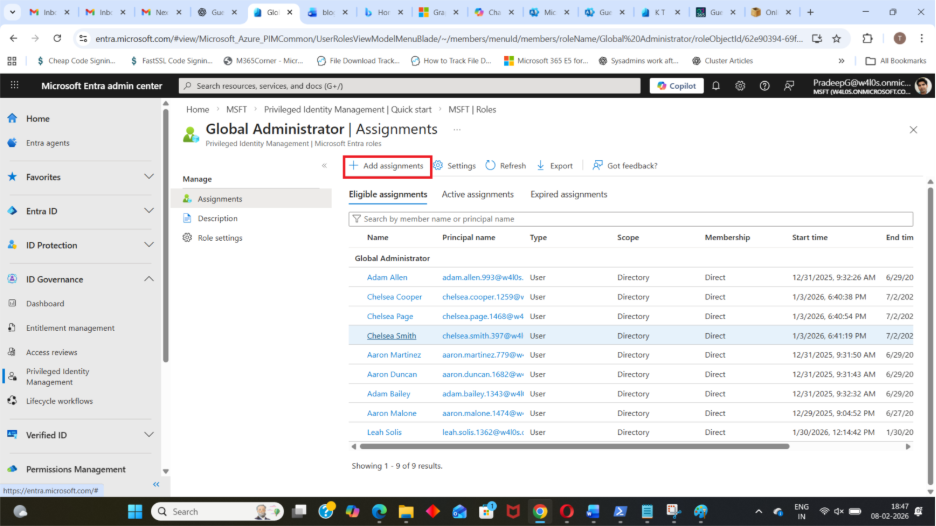Click the member name search field
This screenshot has height=526, width=936.
(x=630, y=219)
